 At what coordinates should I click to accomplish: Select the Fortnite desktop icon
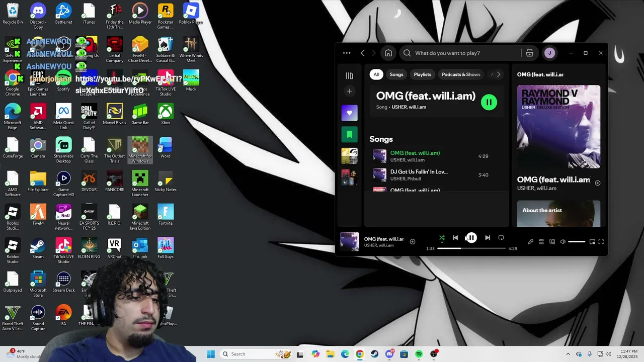click(x=166, y=215)
